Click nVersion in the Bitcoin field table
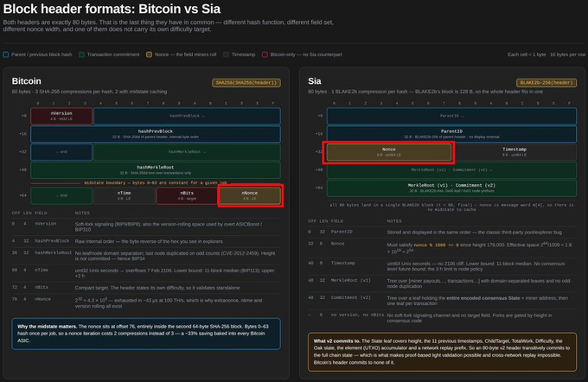The image size is (588, 382). click(x=45, y=224)
